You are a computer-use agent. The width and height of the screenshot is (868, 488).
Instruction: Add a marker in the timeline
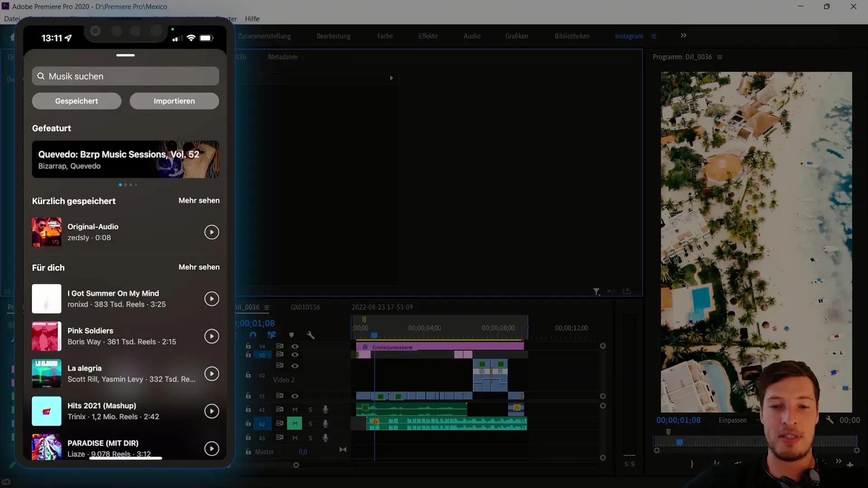292,335
